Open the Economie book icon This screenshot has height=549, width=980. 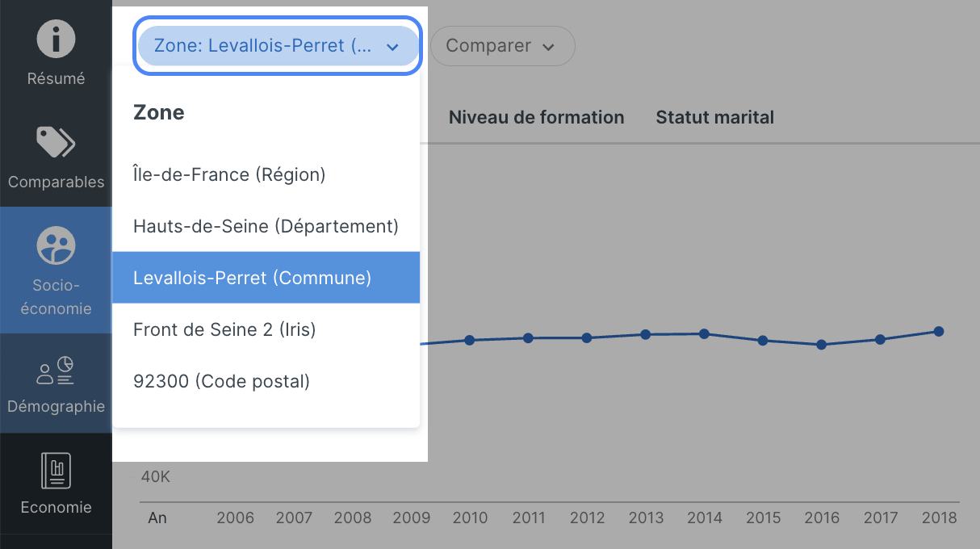pyautogui.click(x=56, y=471)
